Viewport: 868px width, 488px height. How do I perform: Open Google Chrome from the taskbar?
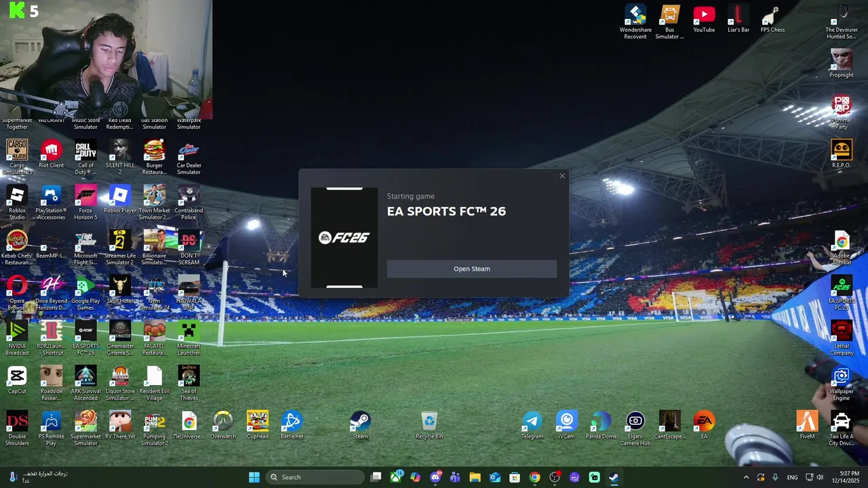coord(534,477)
